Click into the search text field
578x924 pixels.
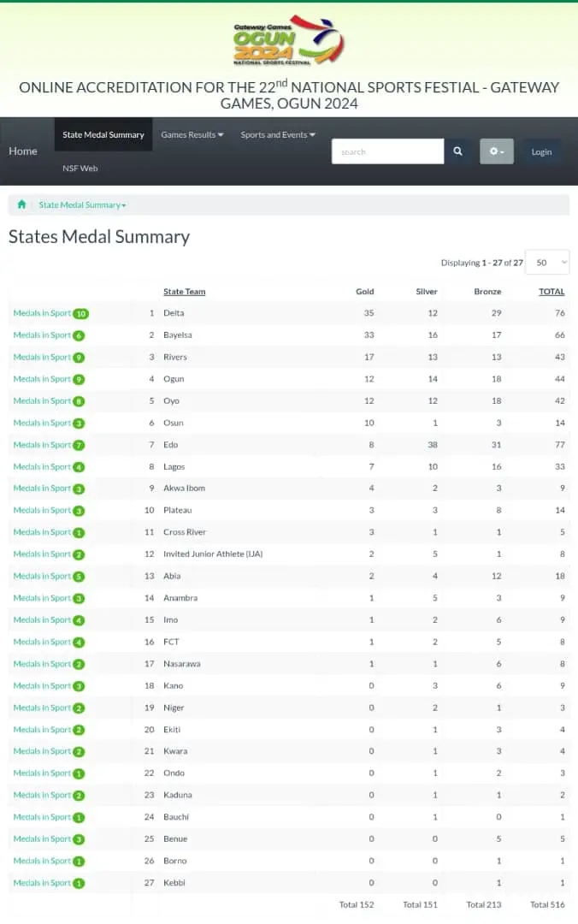pyautogui.click(x=387, y=151)
